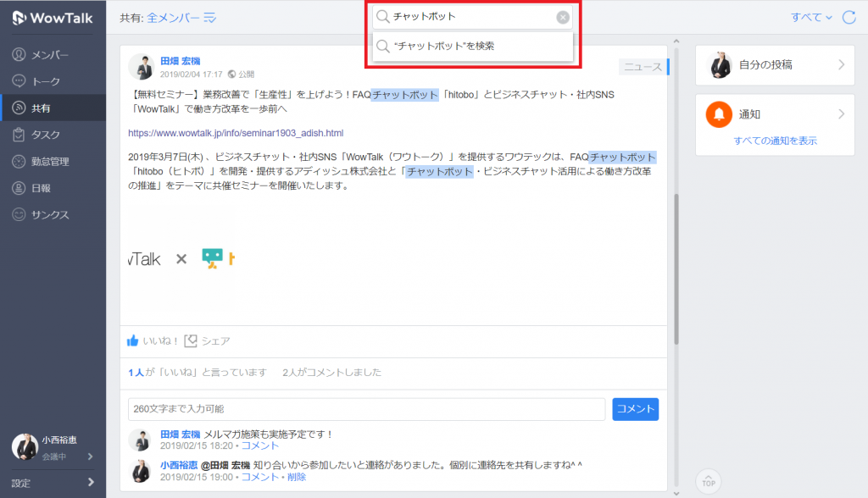Image resolution: width=868 pixels, height=498 pixels.
Task: Click the いいね！ like button text
Action: click(x=160, y=340)
